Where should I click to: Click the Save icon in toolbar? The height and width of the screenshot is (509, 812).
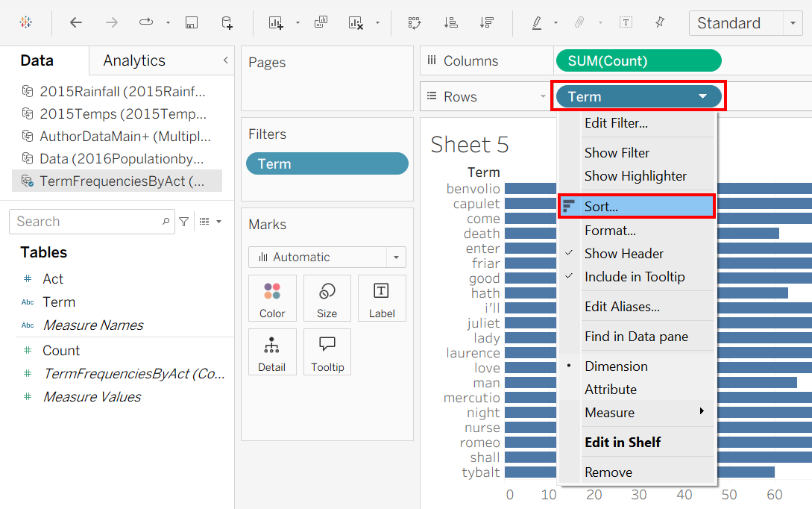click(192, 22)
